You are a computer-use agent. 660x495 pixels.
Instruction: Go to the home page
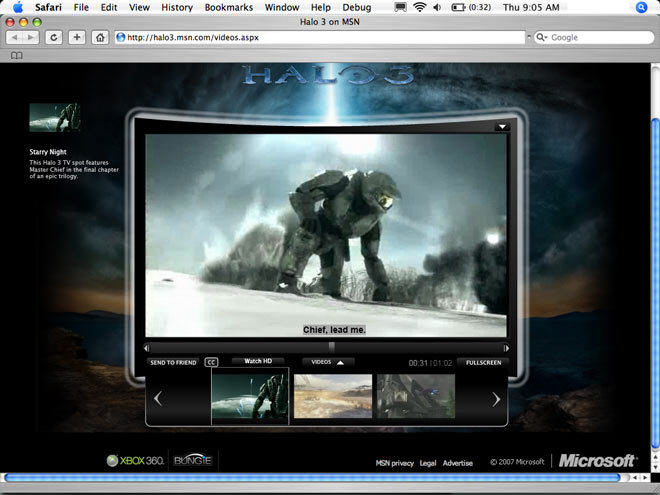[x=100, y=37]
